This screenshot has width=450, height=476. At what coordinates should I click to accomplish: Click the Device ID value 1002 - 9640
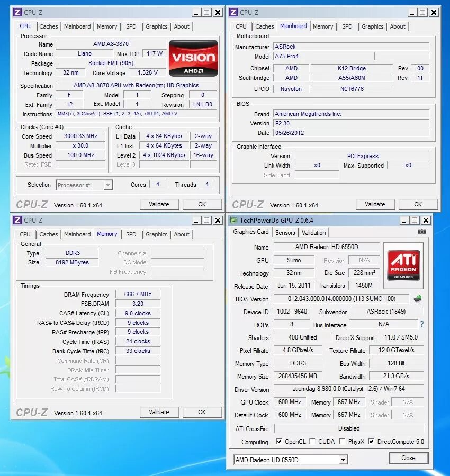(x=292, y=312)
